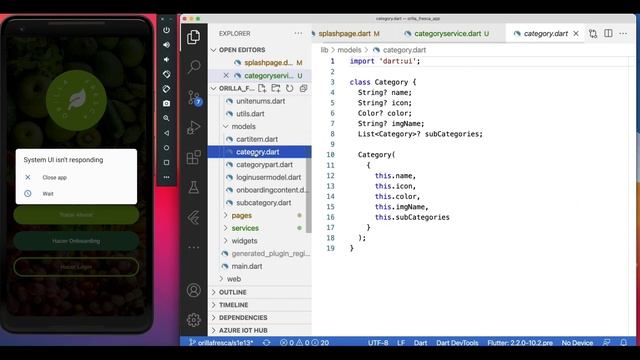640x360 pixels.
Task: Refresh the explorer file tree
Action: click(x=289, y=88)
